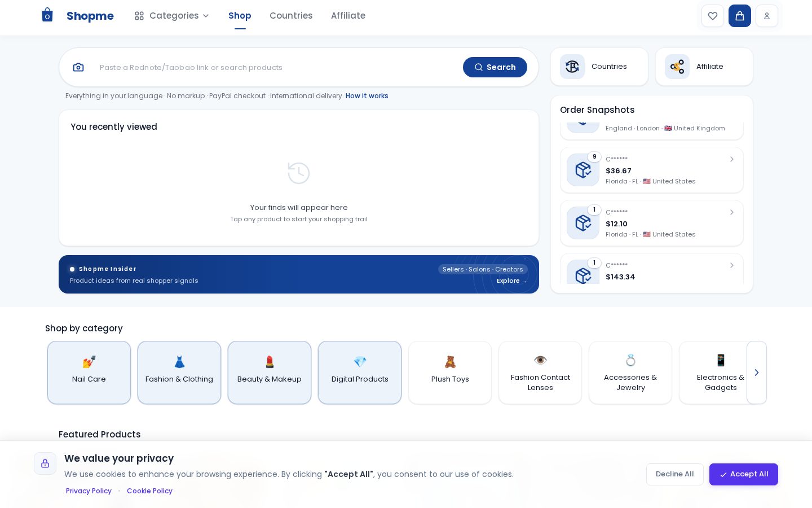Select the Plush Toys category card

tap(450, 373)
